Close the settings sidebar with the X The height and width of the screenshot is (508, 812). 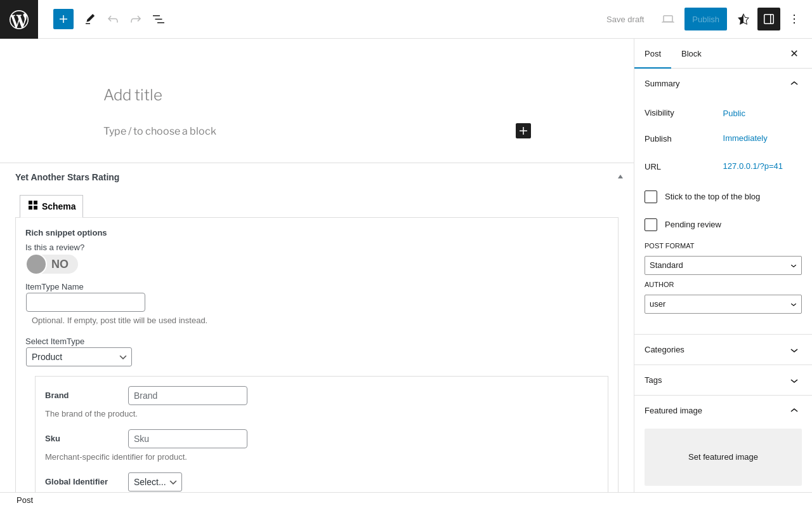point(794,53)
